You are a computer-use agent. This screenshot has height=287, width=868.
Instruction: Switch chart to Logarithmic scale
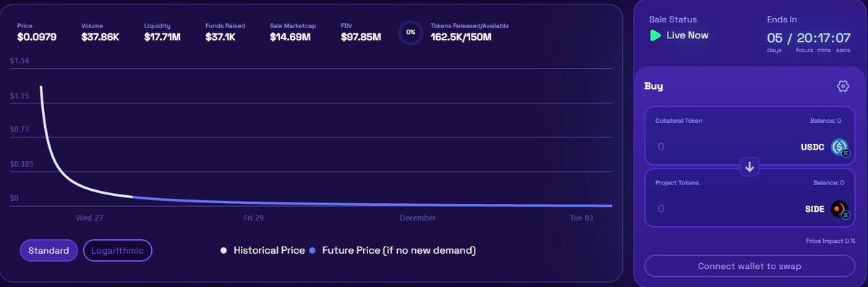pos(118,251)
